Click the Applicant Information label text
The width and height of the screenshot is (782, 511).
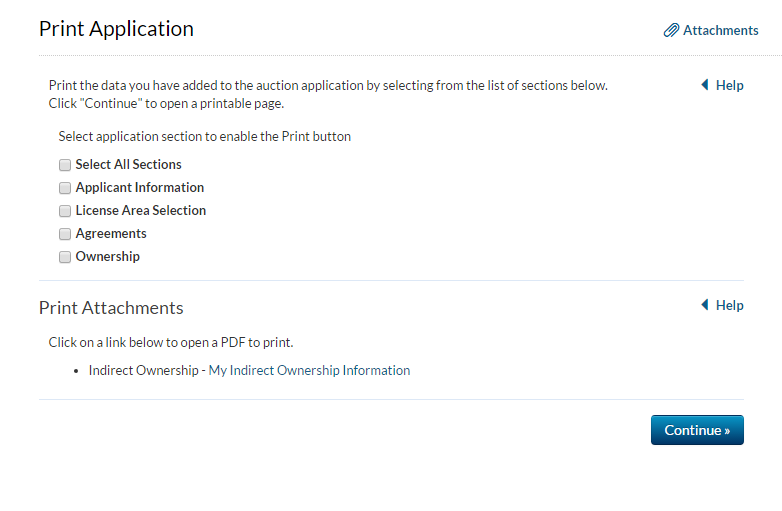point(139,188)
